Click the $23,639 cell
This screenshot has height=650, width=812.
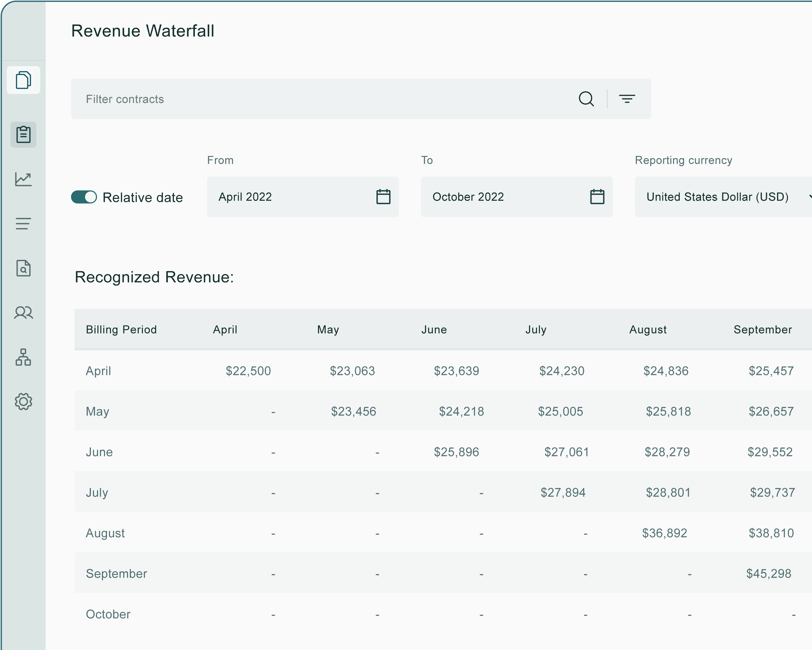tap(457, 371)
